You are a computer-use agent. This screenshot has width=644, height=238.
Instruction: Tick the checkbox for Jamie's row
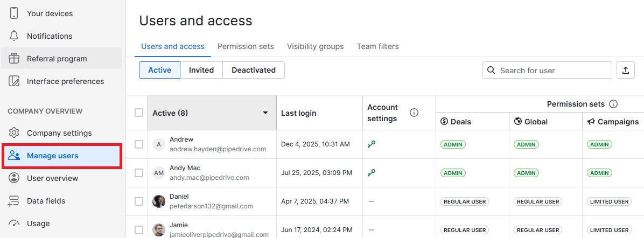pos(139,230)
